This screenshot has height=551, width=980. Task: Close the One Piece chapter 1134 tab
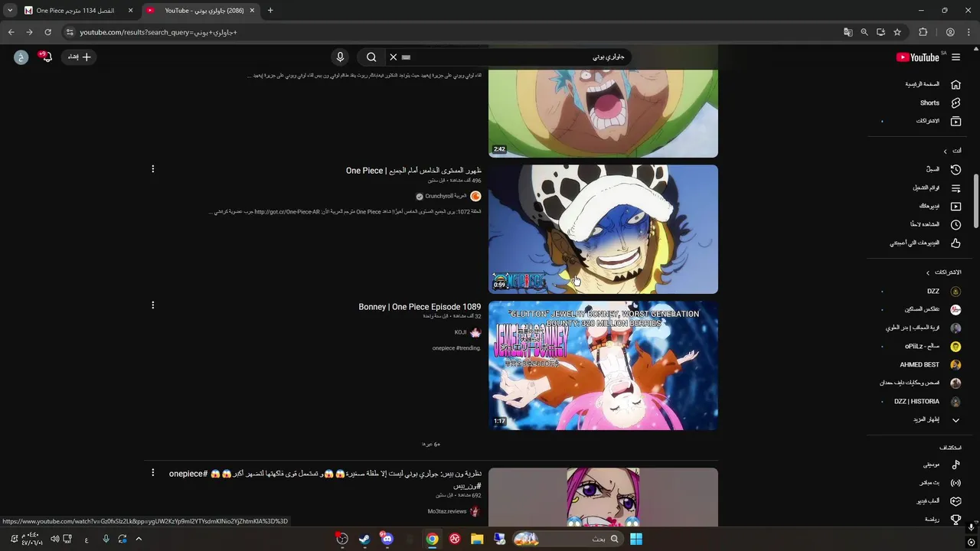(x=130, y=11)
